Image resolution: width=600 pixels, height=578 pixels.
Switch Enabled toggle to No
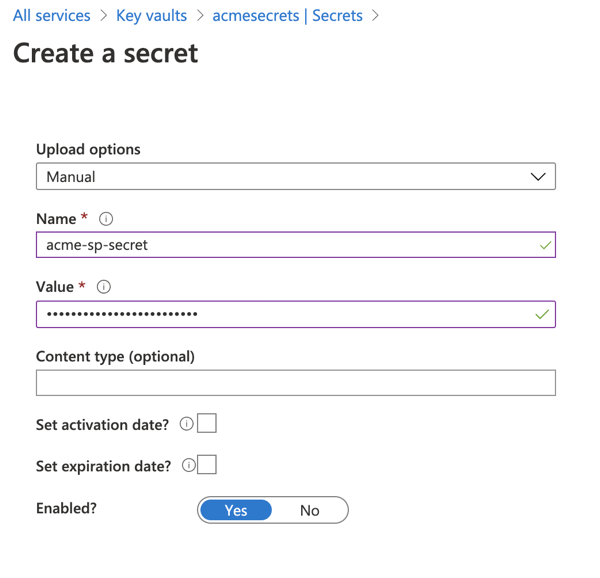tap(310, 510)
